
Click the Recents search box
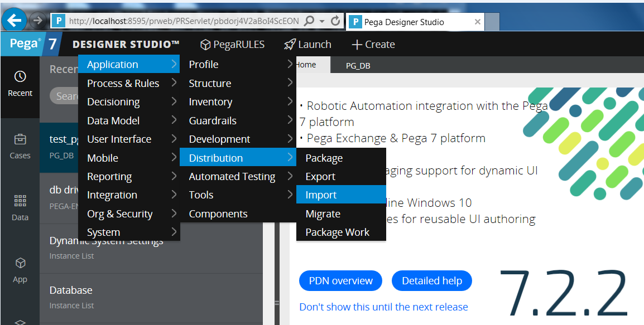coord(65,96)
